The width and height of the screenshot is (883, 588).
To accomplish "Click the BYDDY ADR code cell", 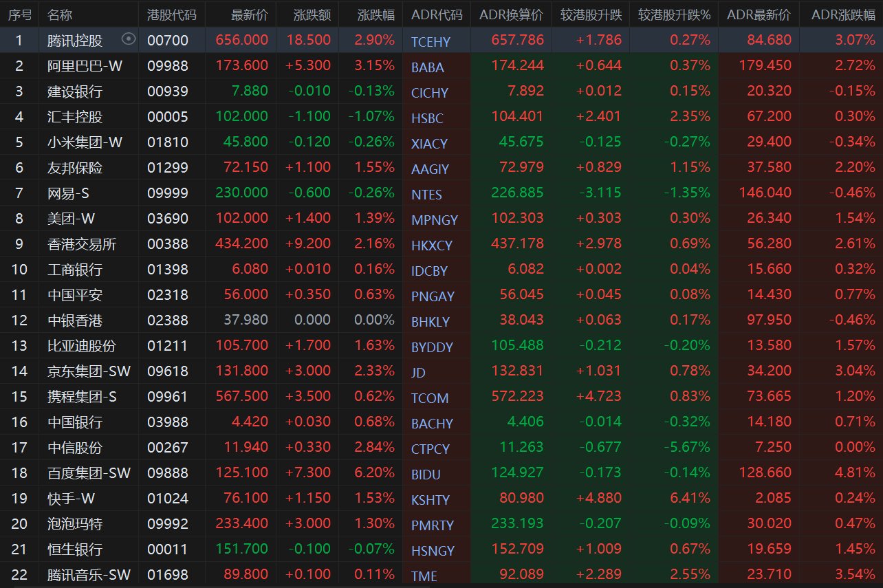I will [x=432, y=347].
